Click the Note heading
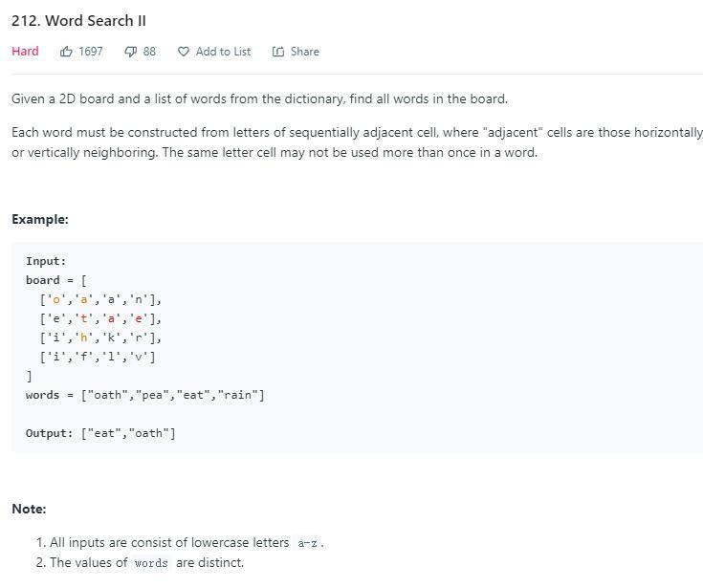The image size is (703, 588). 29,509
